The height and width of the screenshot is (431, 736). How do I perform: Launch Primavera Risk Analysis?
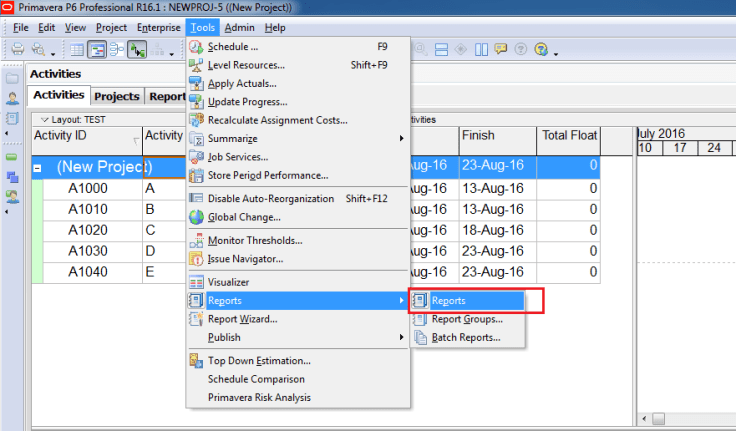pyautogui.click(x=298, y=397)
